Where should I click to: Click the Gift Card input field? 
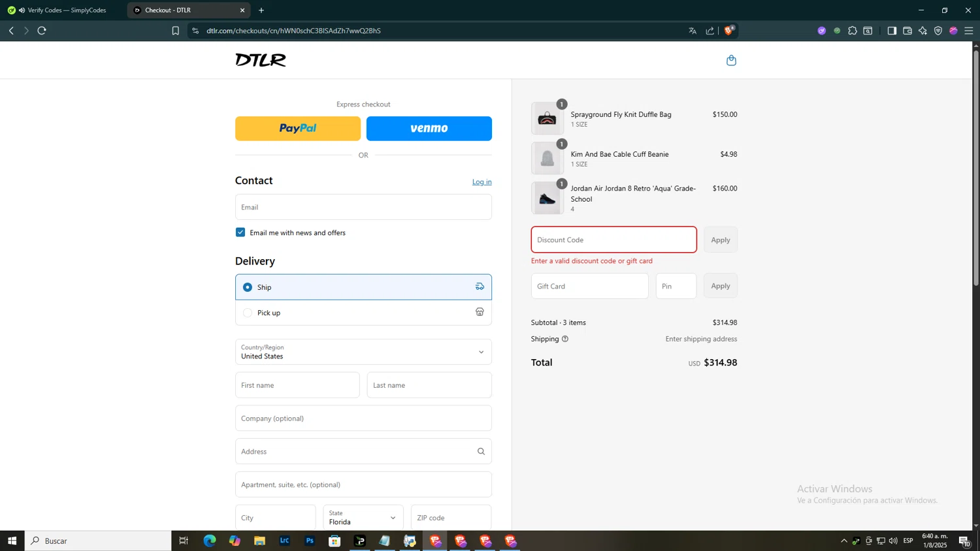[590, 286]
